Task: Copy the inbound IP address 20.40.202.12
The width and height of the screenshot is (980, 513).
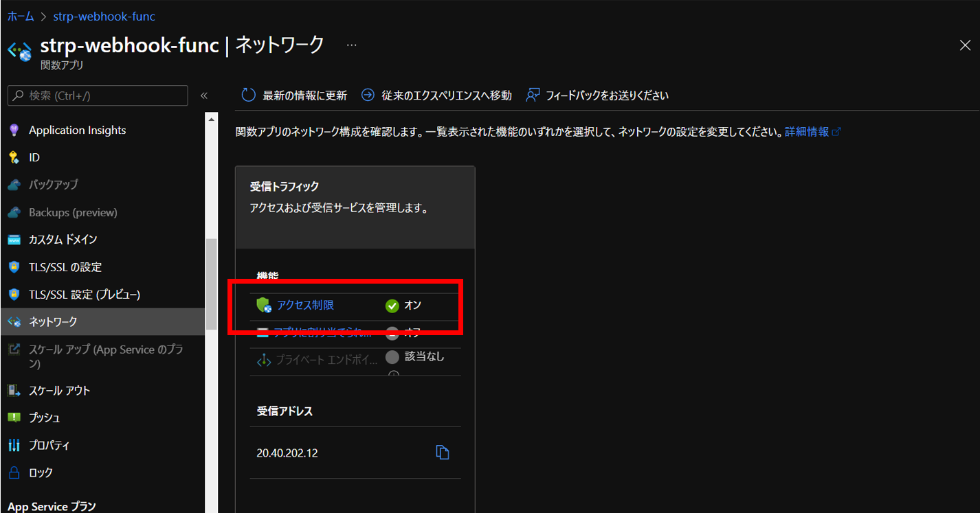Action: click(443, 452)
